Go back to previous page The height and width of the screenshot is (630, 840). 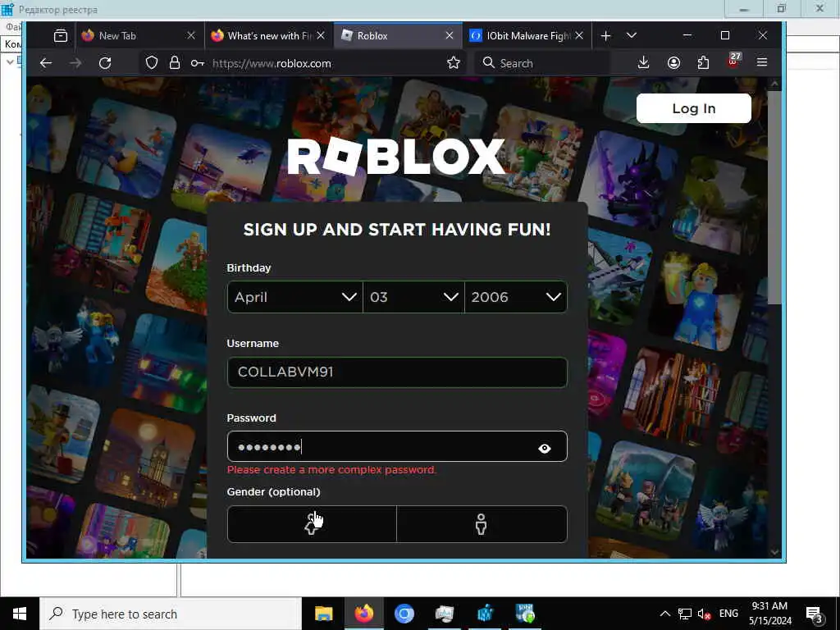pyautogui.click(x=46, y=63)
